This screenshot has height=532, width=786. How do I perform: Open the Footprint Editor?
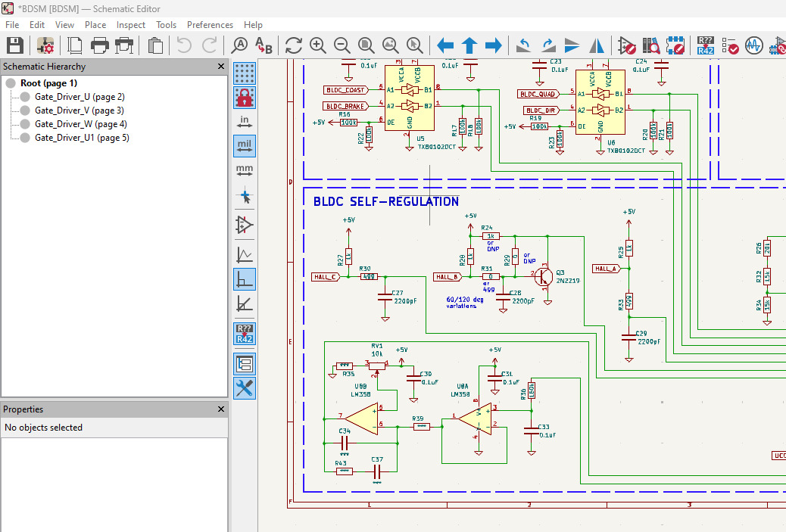tap(675, 45)
